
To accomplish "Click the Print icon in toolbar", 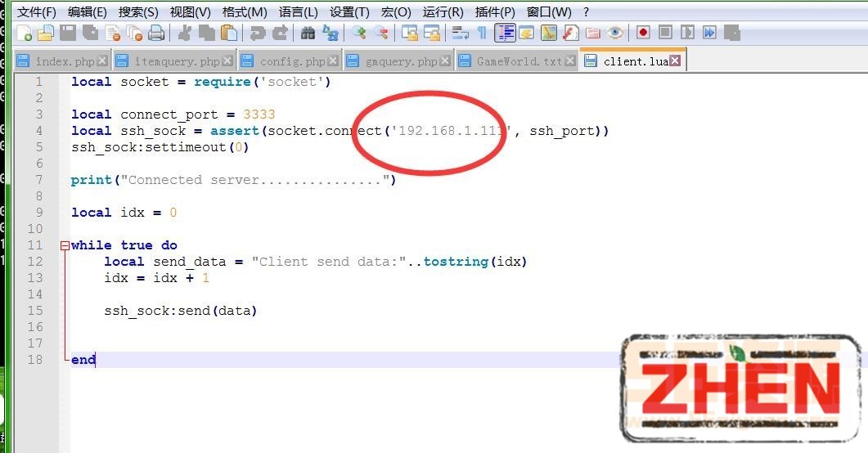I will (x=156, y=34).
